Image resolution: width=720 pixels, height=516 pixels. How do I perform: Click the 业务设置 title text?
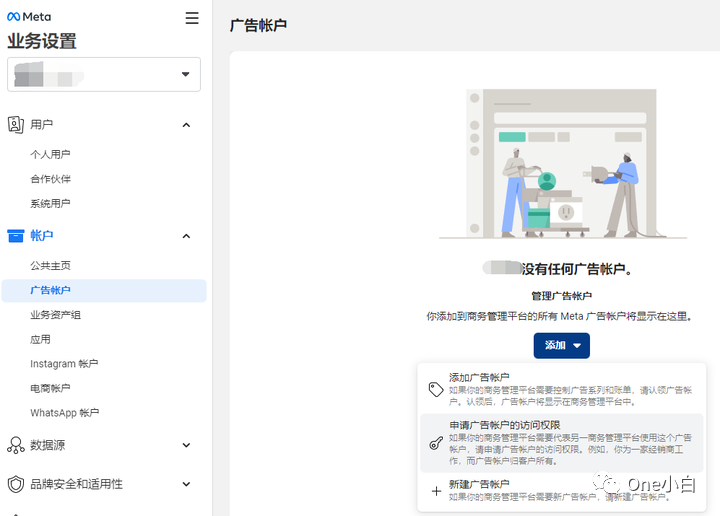coord(42,41)
